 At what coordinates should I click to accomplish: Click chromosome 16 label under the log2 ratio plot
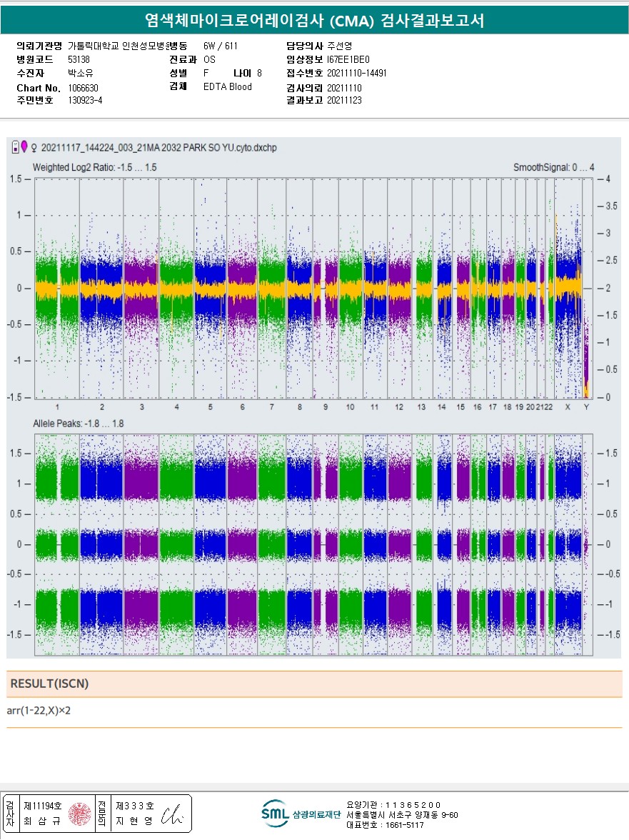coord(477,407)
